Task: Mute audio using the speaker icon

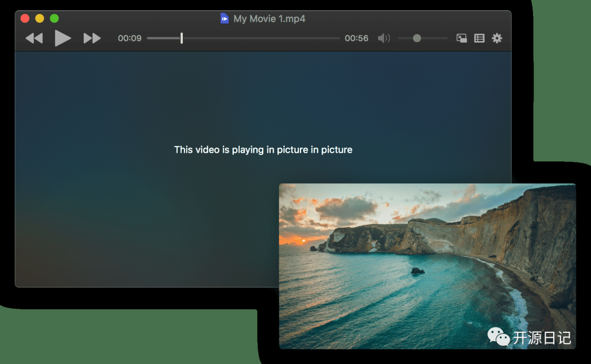Action: click(x=384, y=38)
